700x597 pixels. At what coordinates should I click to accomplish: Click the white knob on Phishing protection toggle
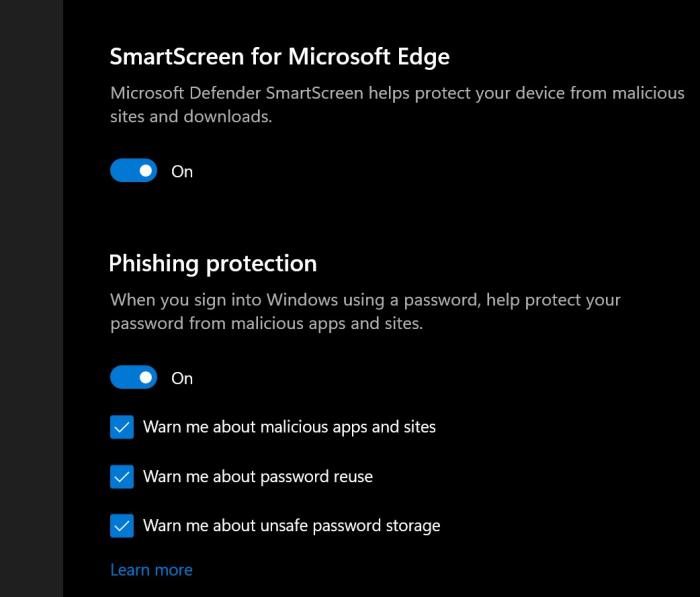[146, 378]
